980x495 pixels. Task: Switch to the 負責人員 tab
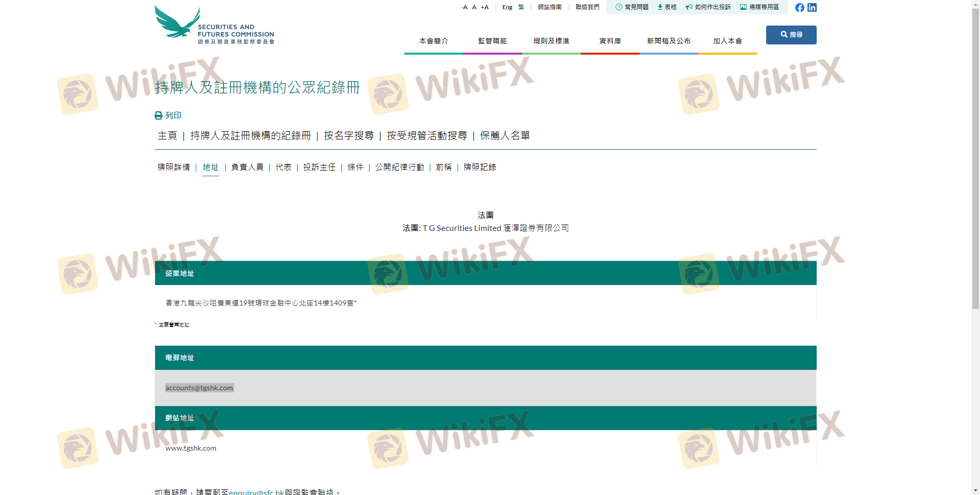248,167
